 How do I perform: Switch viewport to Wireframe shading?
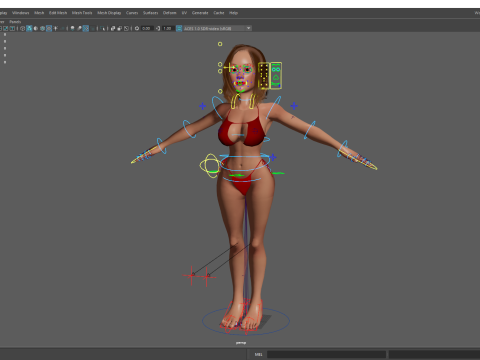22,28
